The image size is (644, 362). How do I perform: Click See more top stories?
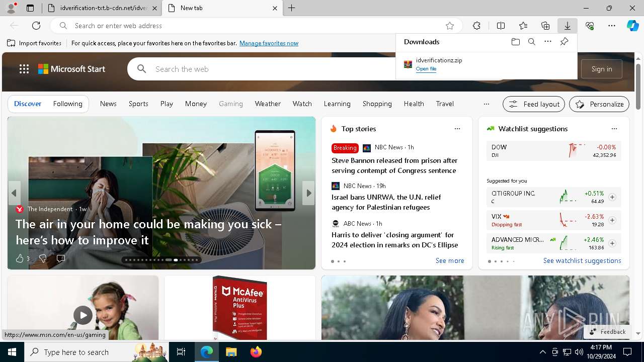pos(450,260)
